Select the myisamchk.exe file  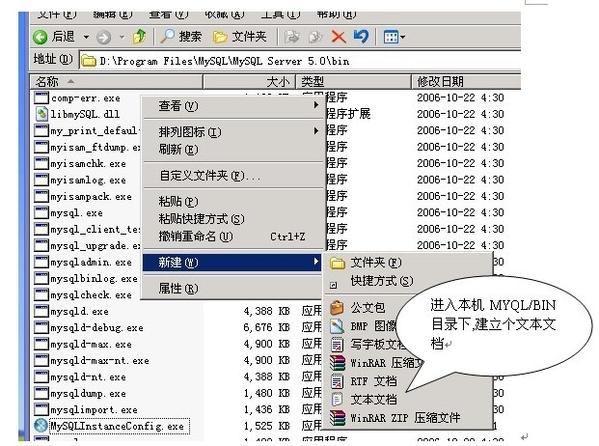80,164
